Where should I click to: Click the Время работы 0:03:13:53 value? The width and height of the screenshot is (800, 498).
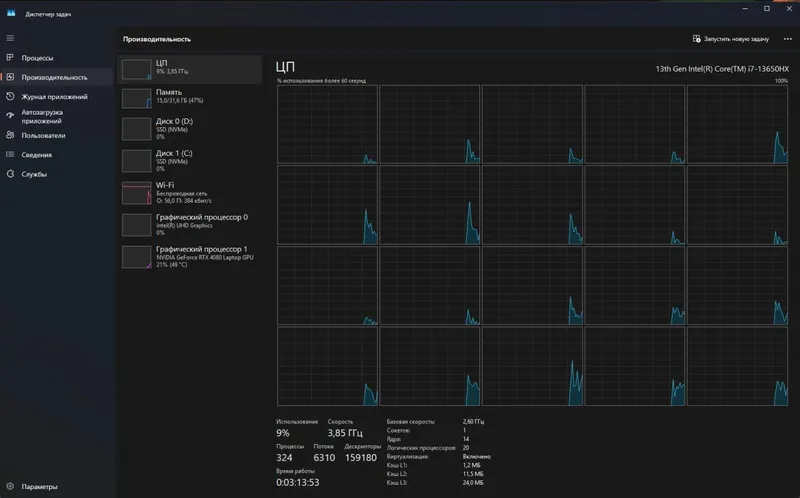(297, 482)
